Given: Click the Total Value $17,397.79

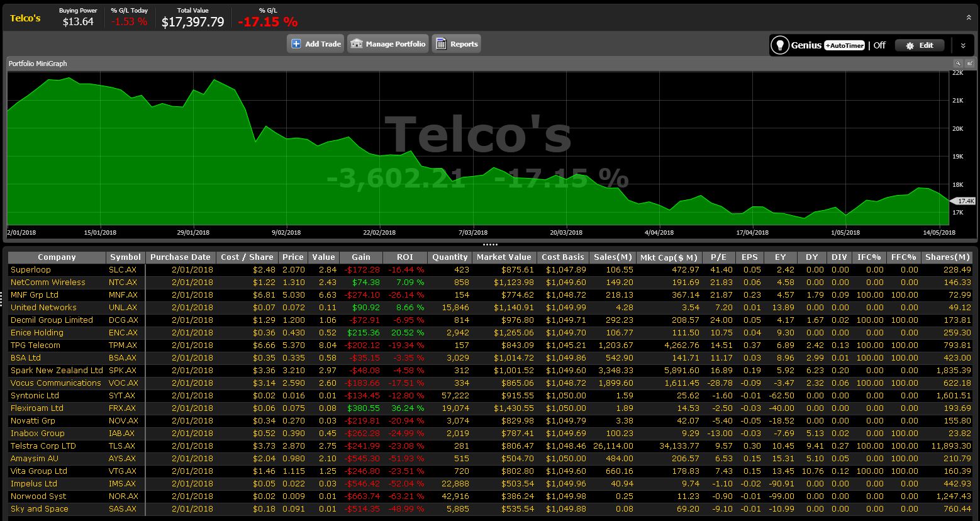Looking at the screenshot, I should 193,22.
